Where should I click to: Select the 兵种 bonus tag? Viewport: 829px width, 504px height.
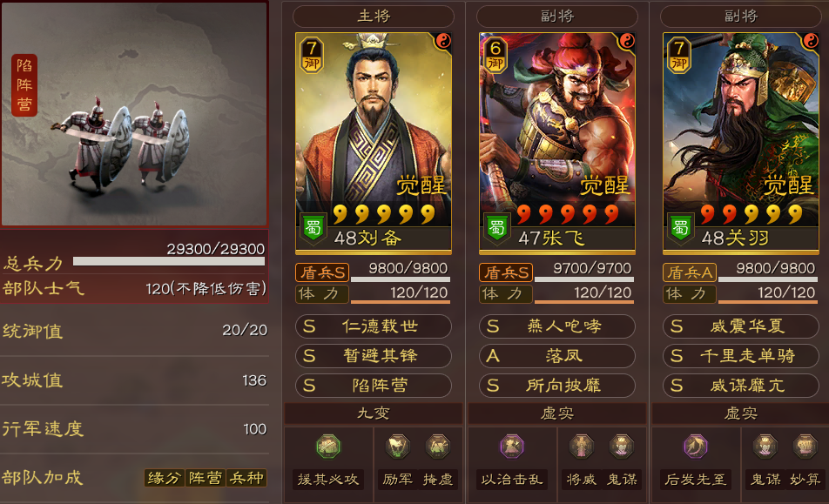[x=246, y=478]
